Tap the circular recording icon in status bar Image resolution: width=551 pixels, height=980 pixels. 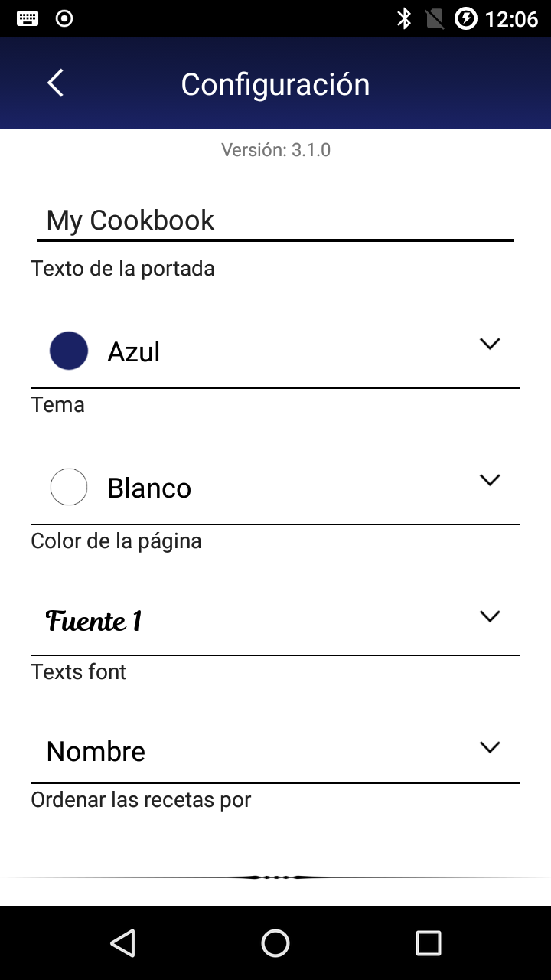65,18
